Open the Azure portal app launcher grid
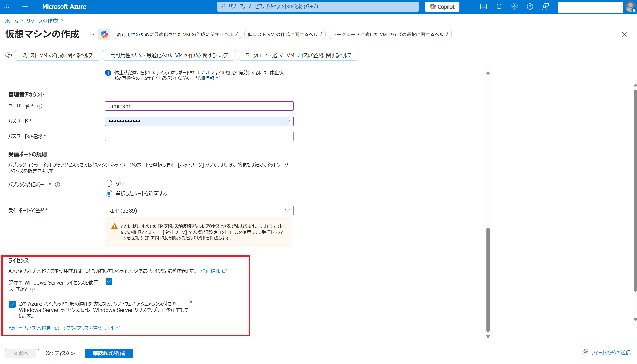The width and height of the screenshot is (637, 364). (x=7, y=6)
